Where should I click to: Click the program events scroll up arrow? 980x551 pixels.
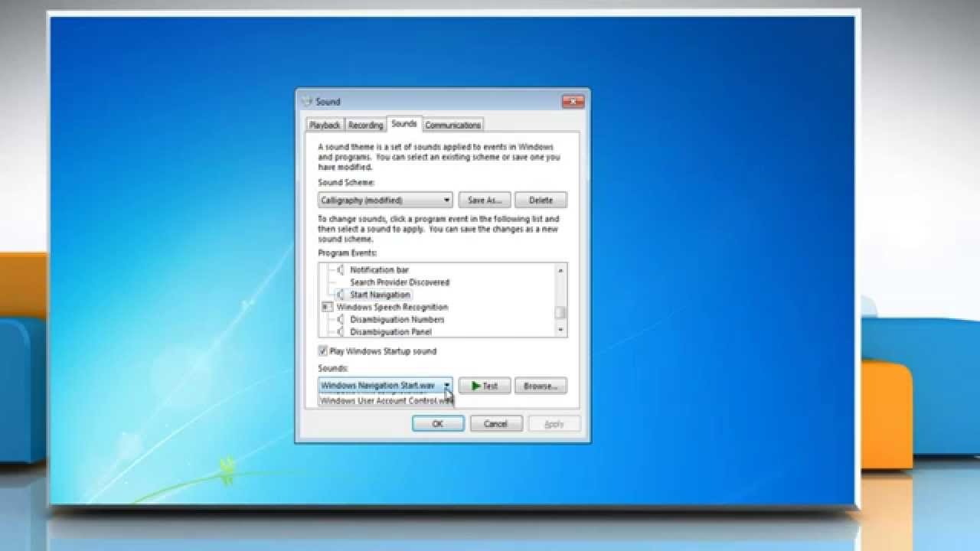coord(561,270)
